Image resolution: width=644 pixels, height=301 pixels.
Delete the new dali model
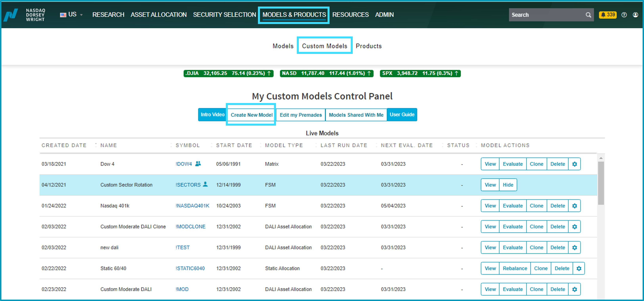[558, 247]
